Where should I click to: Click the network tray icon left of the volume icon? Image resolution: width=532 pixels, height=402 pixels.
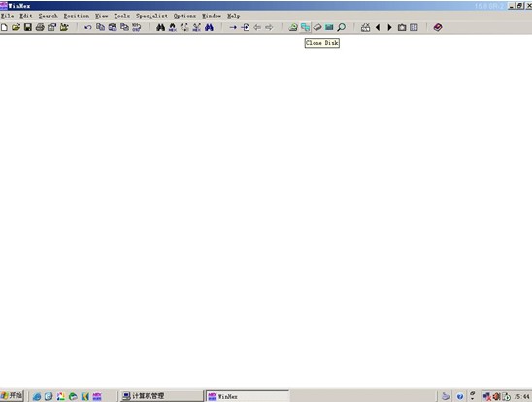click(487, 396)
